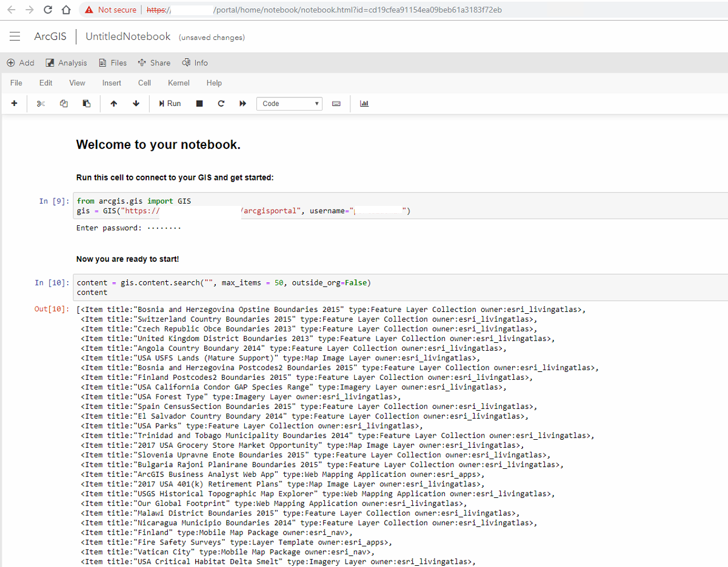728x567 pixels.
Task: Click into the GIS connection code cell
Action: [x=400, y=206]
